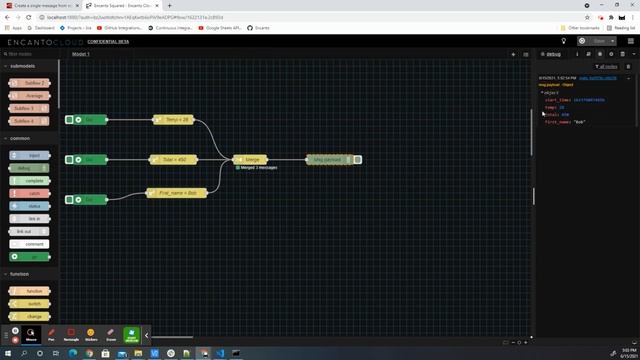
Task: Select the top green inject node body
Action: pos(90,120)
